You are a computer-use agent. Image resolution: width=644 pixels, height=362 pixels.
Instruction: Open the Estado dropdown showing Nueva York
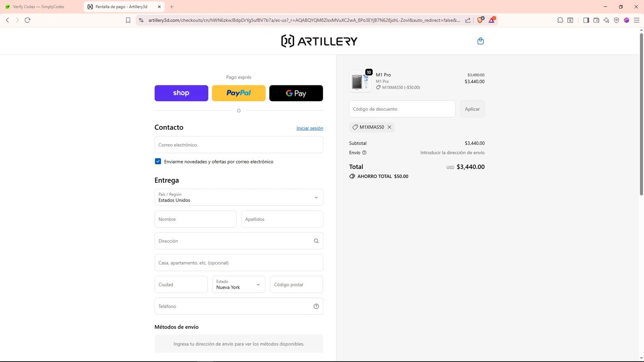(x=239, y=284)
